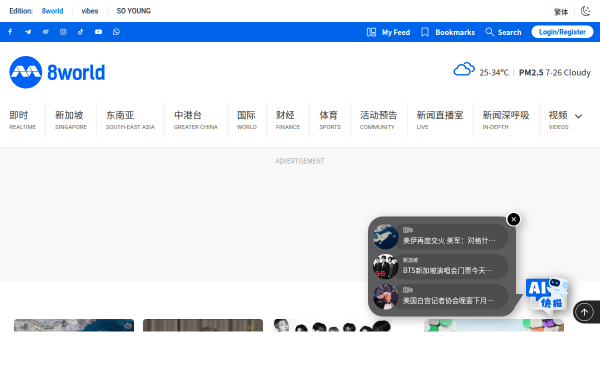Open the 体育 SPORTS section
The width and height of the screenshot is (600, 375).
click(x=330, y=120)
